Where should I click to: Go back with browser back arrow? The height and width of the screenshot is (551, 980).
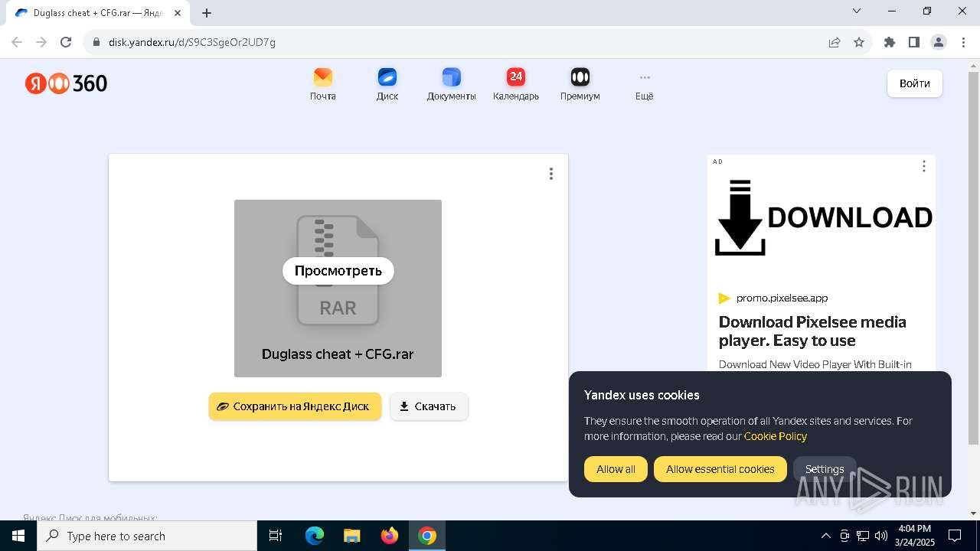tap(17, 42)
